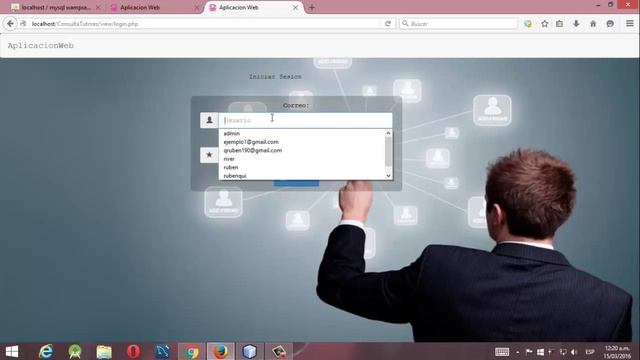Switch to the localhost / mysql wampserver tab
Screen dimensions: 640x360
click(56, 7)
